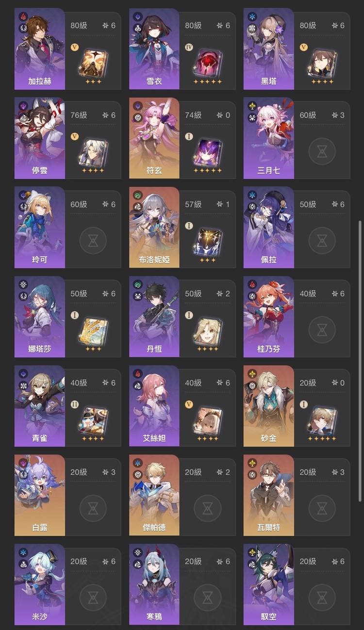Click the 傑帕德 name label
This screenshot has height=630, width=364.
tap(154, 527)
